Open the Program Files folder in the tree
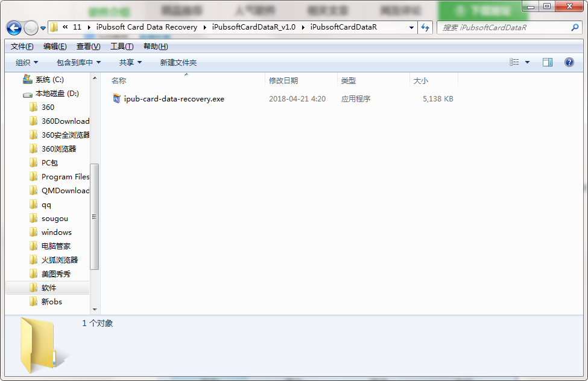 [65, 177]
